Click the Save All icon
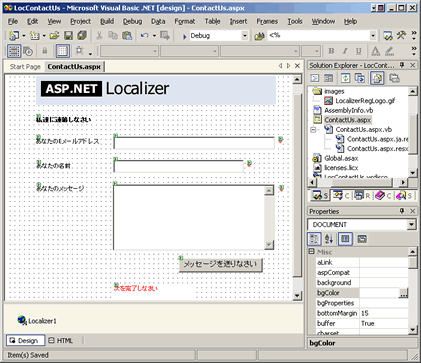Image resolution: width=421 pixels, height=363 pixels. 82,35
